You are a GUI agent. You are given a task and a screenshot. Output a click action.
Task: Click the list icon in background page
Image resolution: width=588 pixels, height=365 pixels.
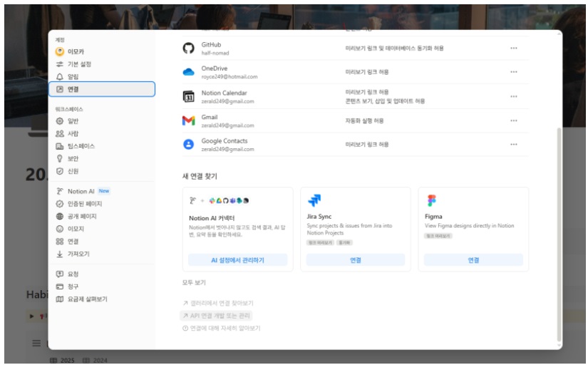[x=36, y=343]
